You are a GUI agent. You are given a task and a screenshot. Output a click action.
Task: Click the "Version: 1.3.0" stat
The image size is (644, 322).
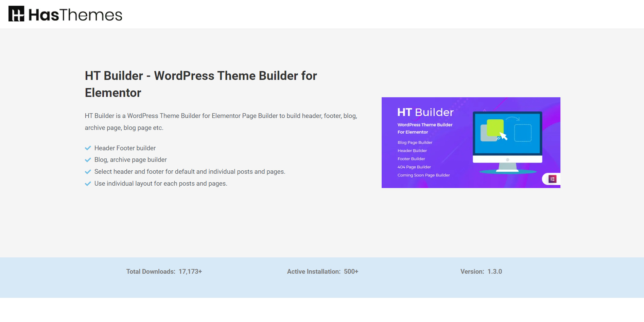[x=481, y=271]
